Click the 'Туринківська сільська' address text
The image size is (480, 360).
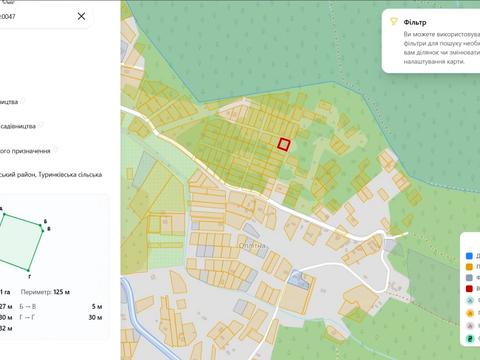click(70, 174)
